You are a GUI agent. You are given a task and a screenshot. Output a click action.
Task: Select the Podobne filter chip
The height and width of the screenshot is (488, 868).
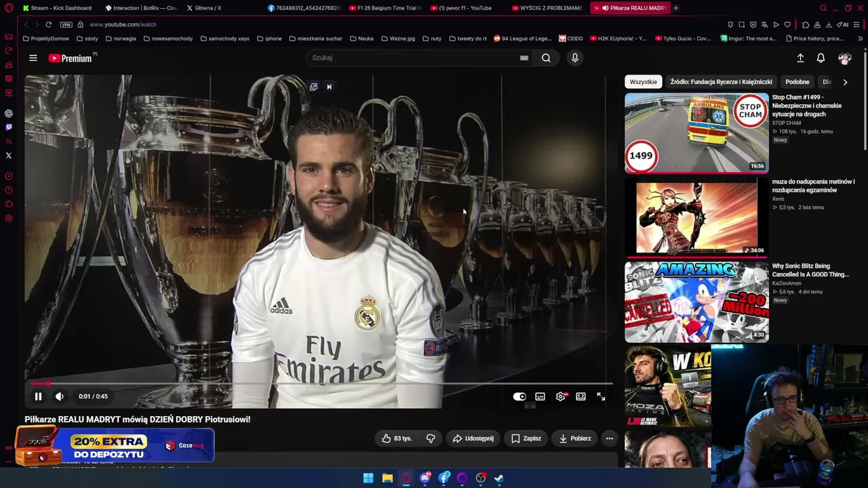797,82
